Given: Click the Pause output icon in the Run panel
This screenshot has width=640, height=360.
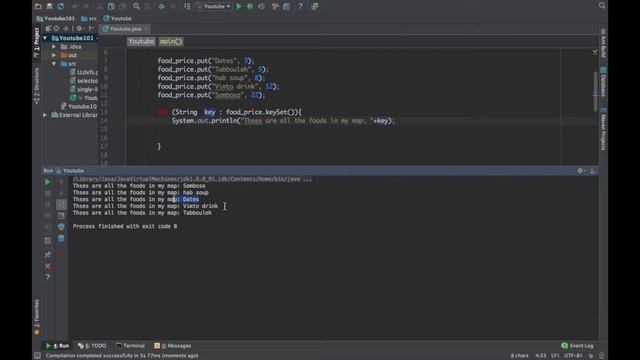Looking at the screenshot, I should [x=47, y=204].
